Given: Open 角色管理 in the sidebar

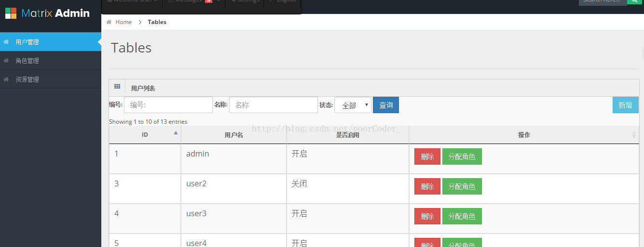Looking at the screenshot, I should (x=51, y=61).
